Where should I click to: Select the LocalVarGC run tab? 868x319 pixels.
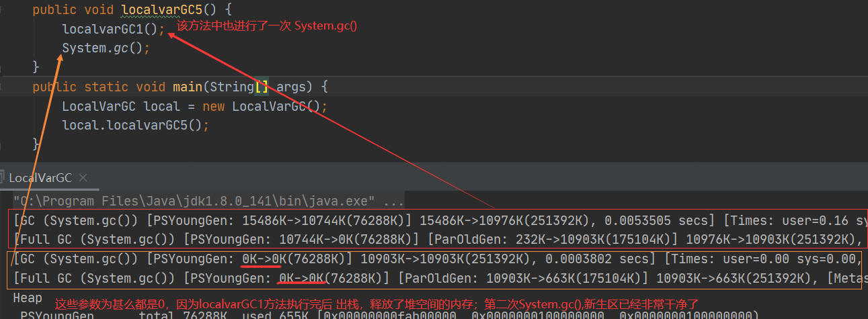(40, 178)
